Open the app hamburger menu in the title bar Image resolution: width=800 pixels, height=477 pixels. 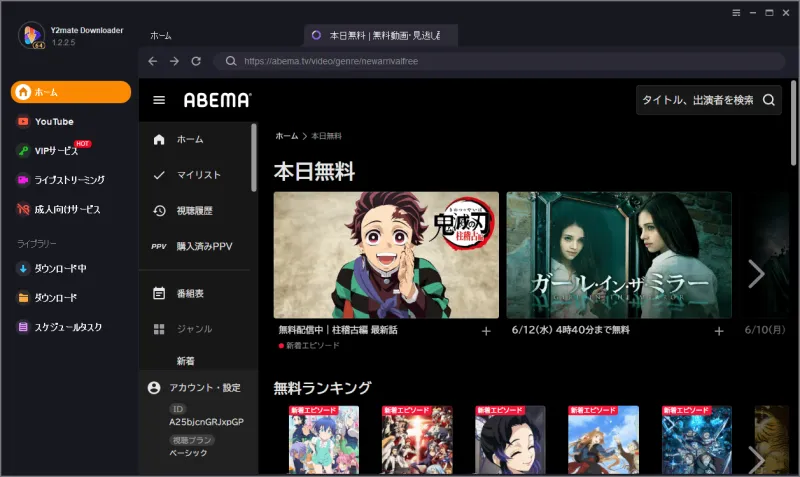pyautogui.click(x=736, y=13)
